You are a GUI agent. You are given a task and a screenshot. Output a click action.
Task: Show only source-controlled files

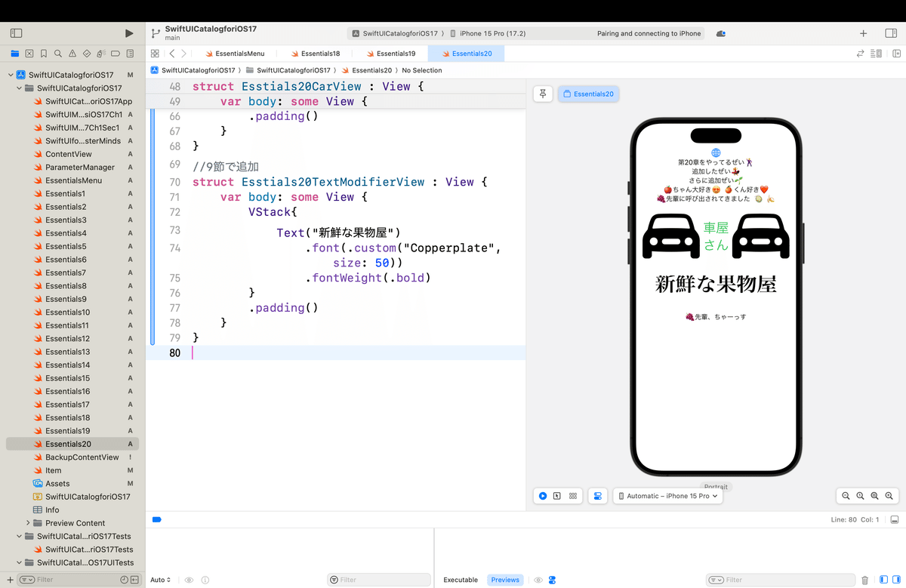[x=134, y=580]
